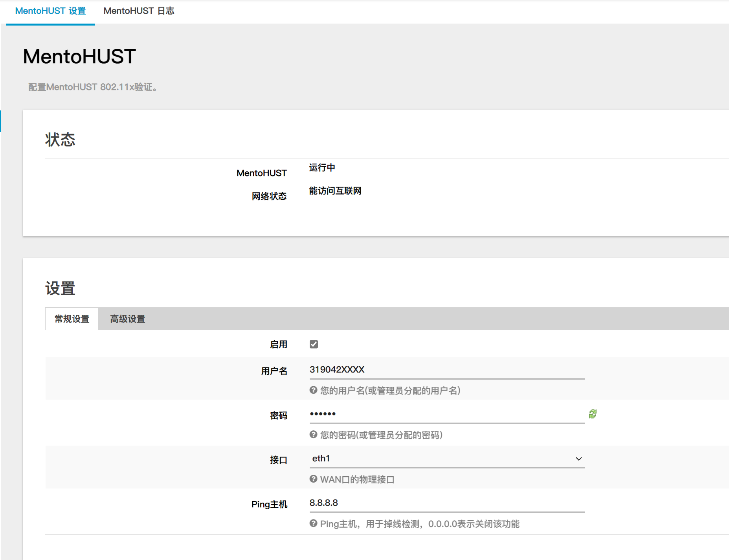Expand the 接口 eth1 dropdown
This screenshot has width=729, height=560.
[447, 459]
